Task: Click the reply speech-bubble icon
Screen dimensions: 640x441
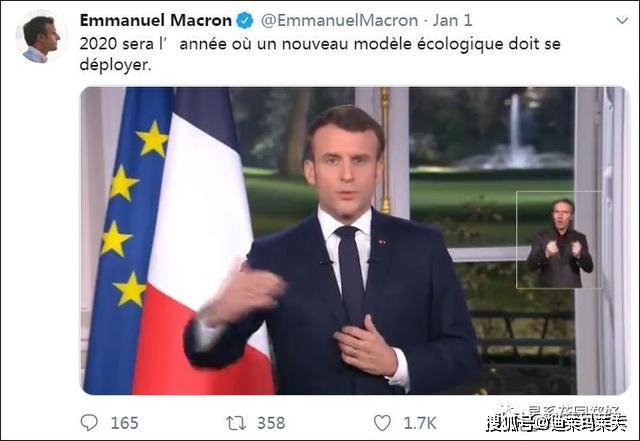Action: 89,423
